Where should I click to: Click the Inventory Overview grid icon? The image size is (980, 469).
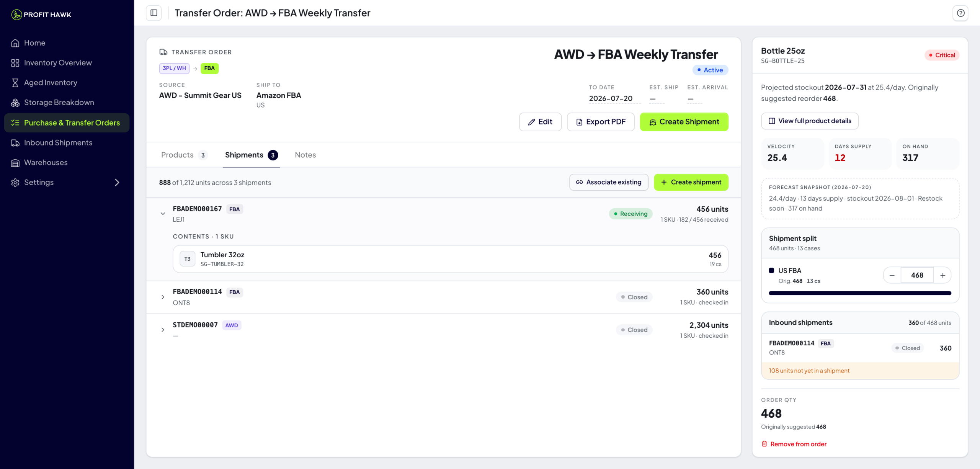point(15,63)
